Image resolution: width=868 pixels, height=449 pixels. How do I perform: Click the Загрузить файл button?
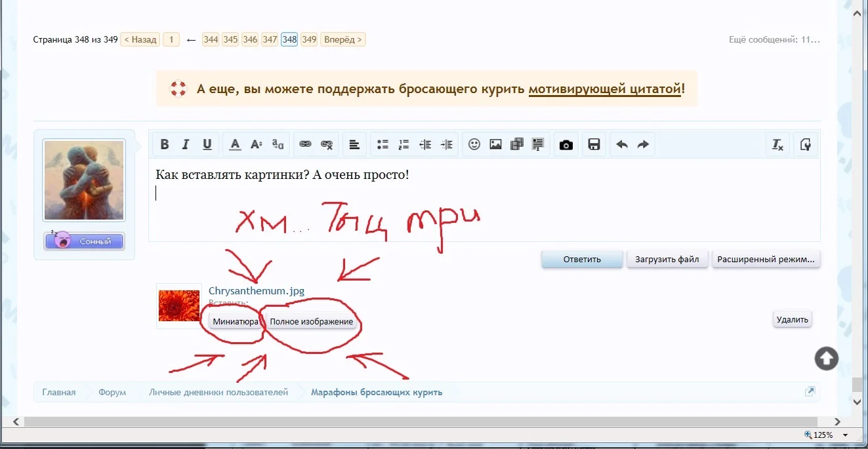pos(668,259)
